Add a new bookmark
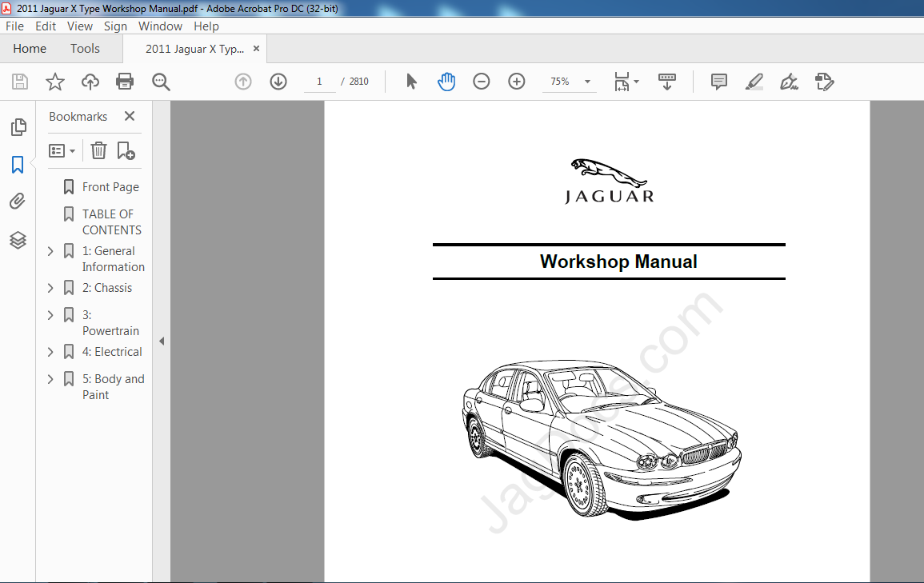This screenshot has height=583, width=924. (126, 151)
